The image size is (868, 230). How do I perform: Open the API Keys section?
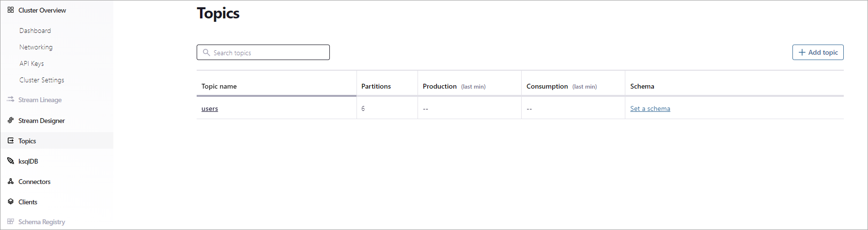[x=31, y=63]
